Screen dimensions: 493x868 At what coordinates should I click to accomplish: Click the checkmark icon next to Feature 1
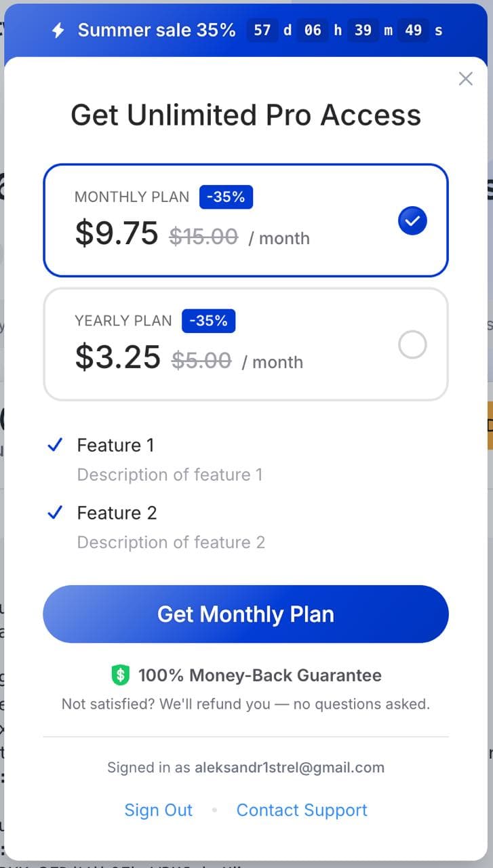(55, 445)
